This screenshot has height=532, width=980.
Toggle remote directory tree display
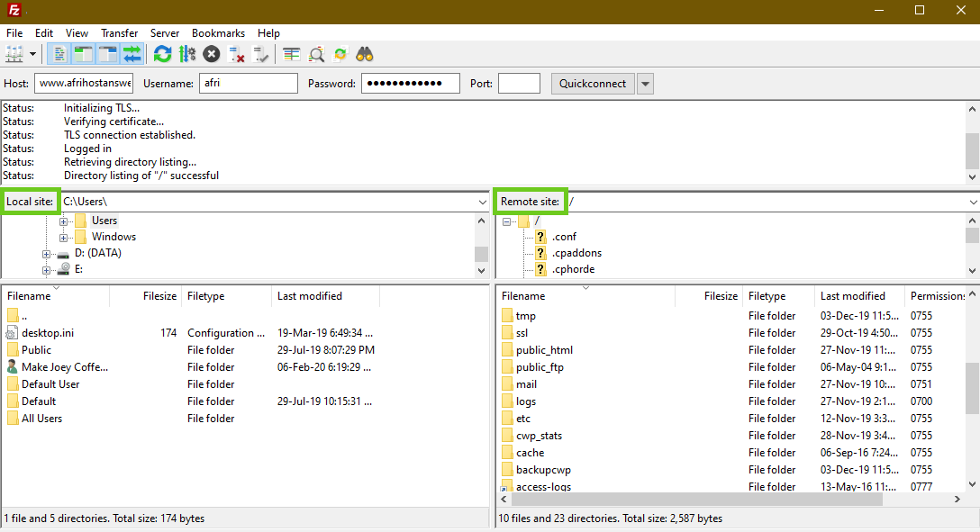108,54
